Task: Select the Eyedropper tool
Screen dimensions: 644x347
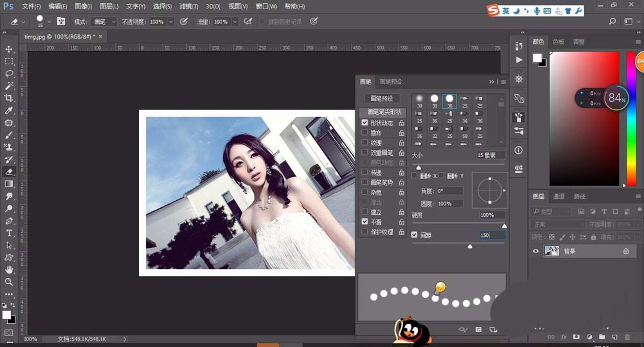Action: (x=9, y=111)
